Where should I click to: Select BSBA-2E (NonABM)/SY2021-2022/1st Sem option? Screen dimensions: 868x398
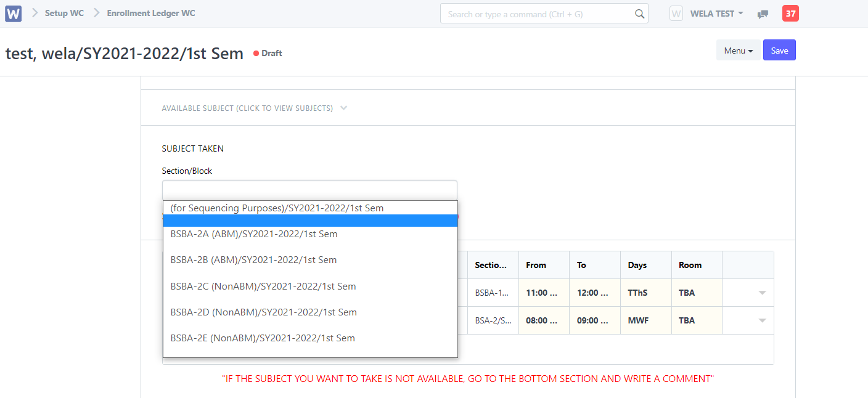click(263, 338)
